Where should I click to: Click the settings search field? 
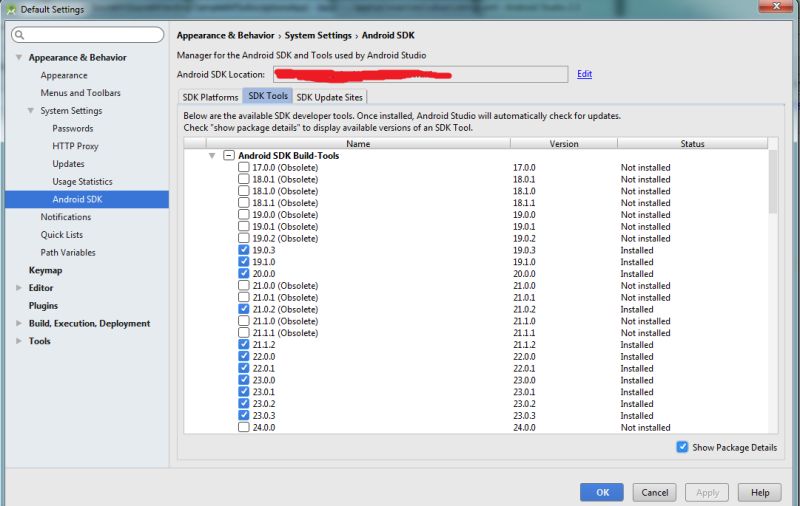[x=87, y=35]
